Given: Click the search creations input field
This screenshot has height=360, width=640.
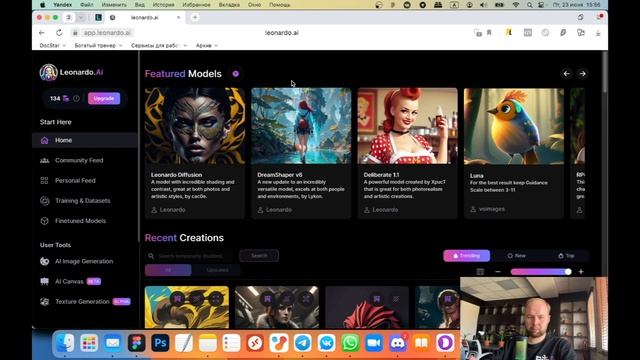Looking at the screenshot, I should [191, 256].
